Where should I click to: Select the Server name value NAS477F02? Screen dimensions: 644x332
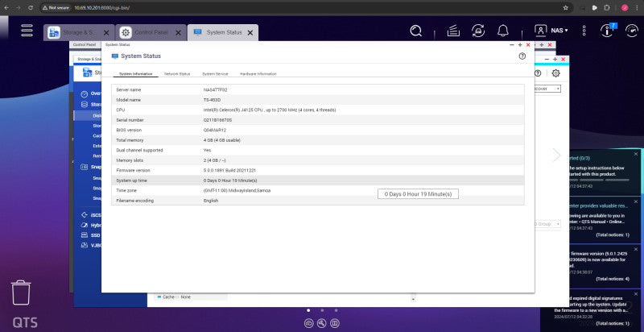pos(215,89)
